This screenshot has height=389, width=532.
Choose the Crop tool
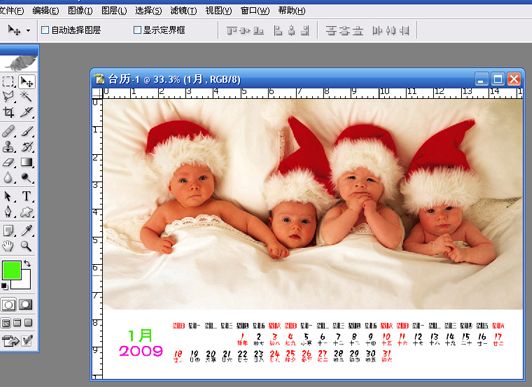pyautogui.click(x=8, y=112)
